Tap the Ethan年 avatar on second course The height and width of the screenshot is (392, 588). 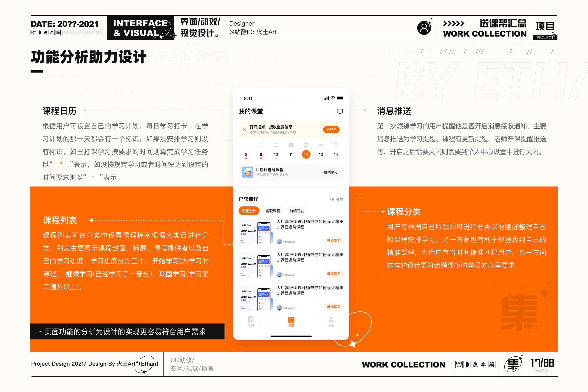(279, 275)
